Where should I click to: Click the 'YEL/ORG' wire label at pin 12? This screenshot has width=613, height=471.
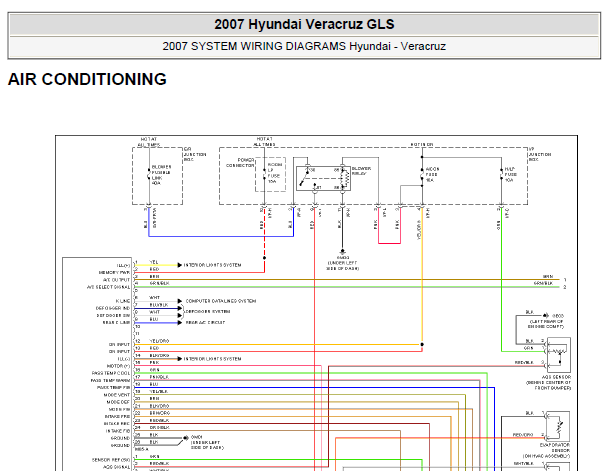point(159,341)
